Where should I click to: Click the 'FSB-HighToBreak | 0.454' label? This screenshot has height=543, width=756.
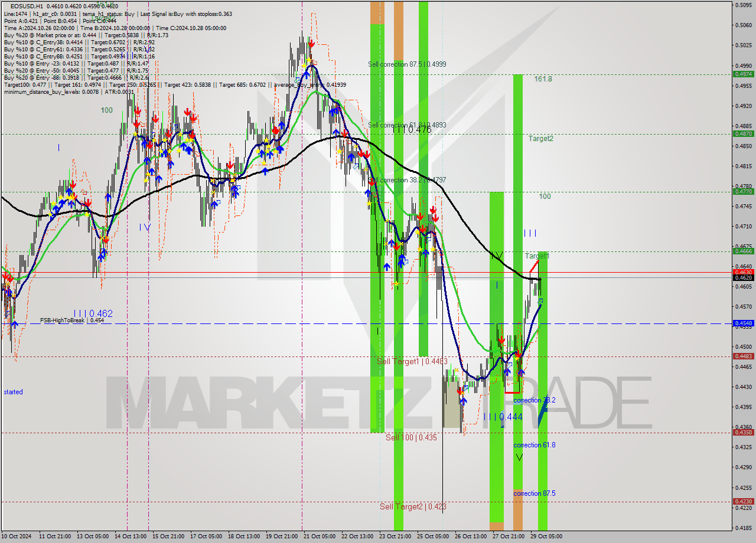pyautogui.click(x=72, y=320)
